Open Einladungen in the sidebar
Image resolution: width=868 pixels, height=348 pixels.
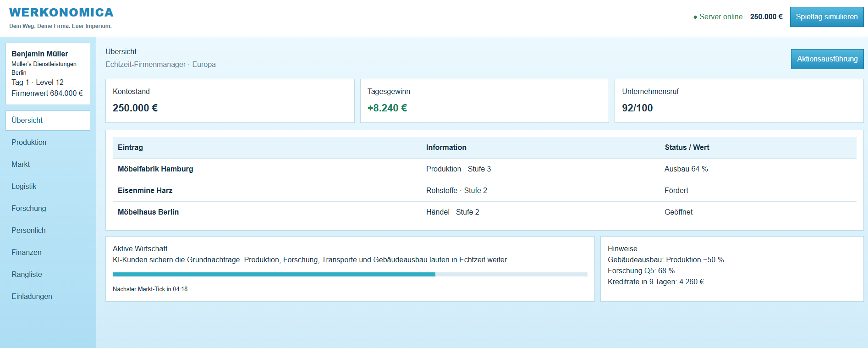[x=48, y=297]
